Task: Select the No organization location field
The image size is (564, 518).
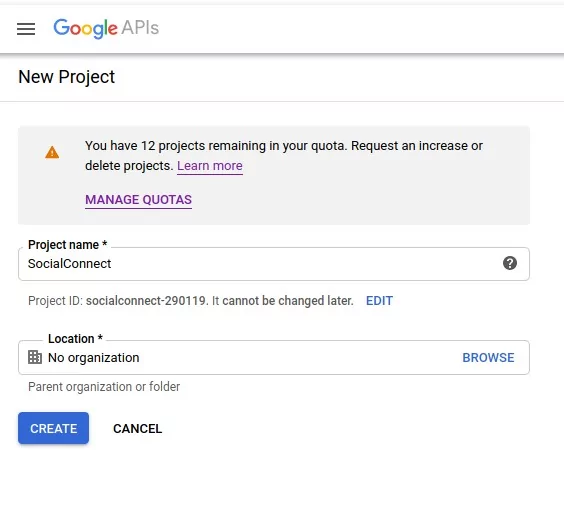Action: click(x=274, y=358)
